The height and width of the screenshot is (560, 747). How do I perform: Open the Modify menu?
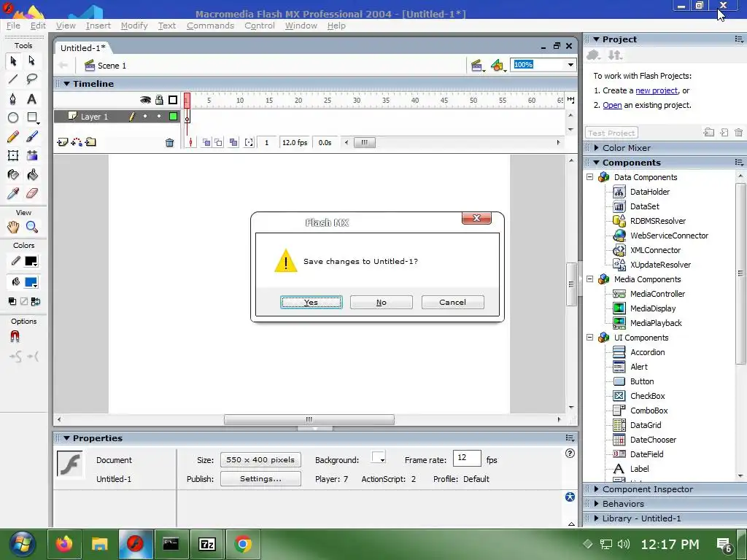coord(134,26)
